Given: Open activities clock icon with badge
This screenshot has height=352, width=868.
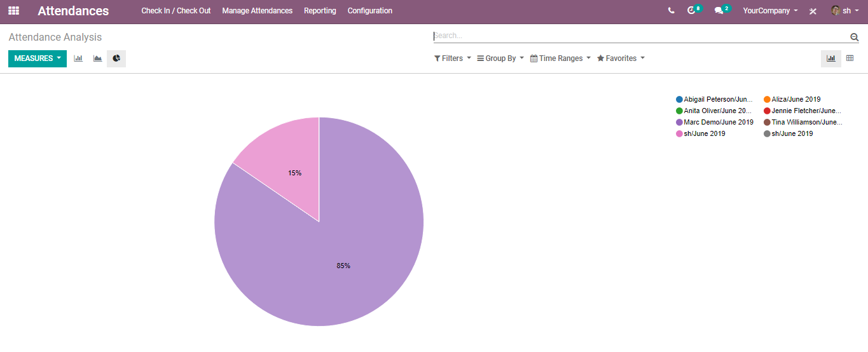Looking at the screenshot, I should tap(694, 10).
